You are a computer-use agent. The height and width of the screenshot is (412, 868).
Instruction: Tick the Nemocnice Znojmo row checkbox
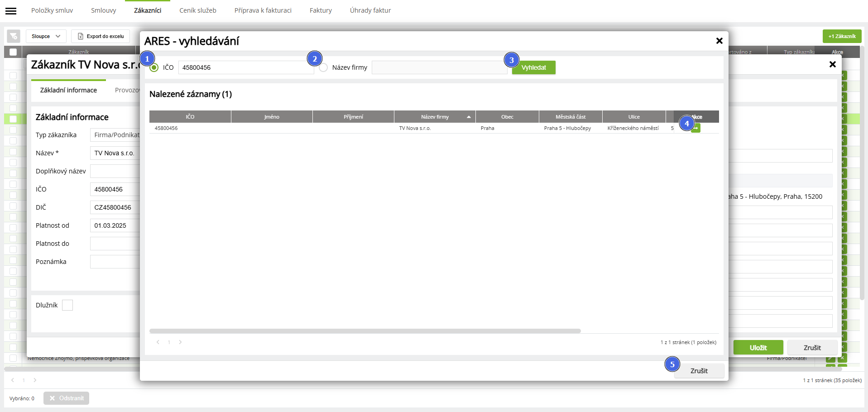pos(13,358)
